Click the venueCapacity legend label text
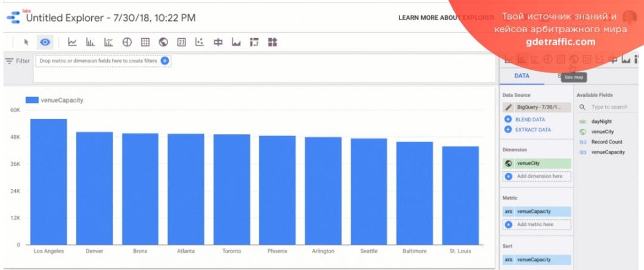The image size is (644, 270). (62, 100)
